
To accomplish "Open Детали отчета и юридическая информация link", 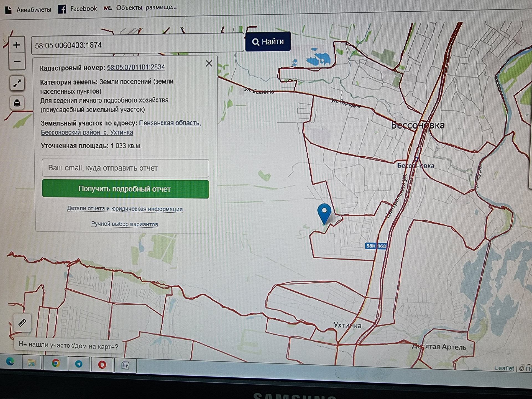I will [x=125, y=209].
